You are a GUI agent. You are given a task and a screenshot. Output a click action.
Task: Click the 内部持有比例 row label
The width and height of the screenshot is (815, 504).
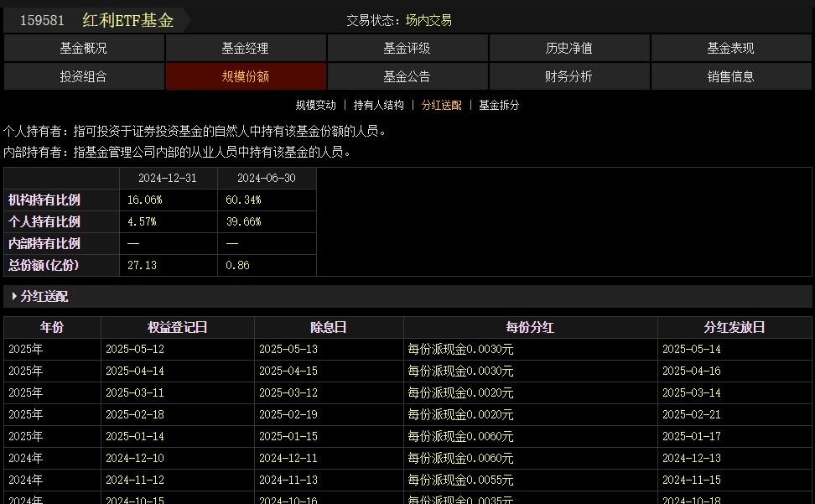pyautogui.click(x=44, y=243)
